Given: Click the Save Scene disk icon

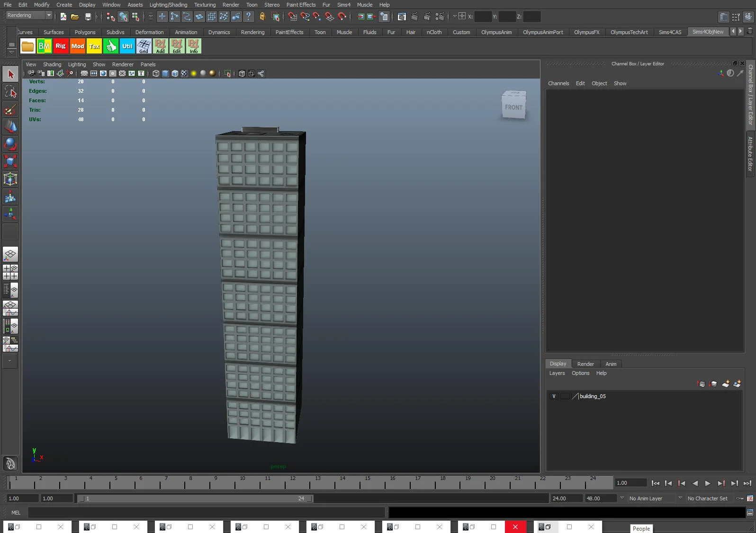Looking at the screenshot, I should (88, 17).
